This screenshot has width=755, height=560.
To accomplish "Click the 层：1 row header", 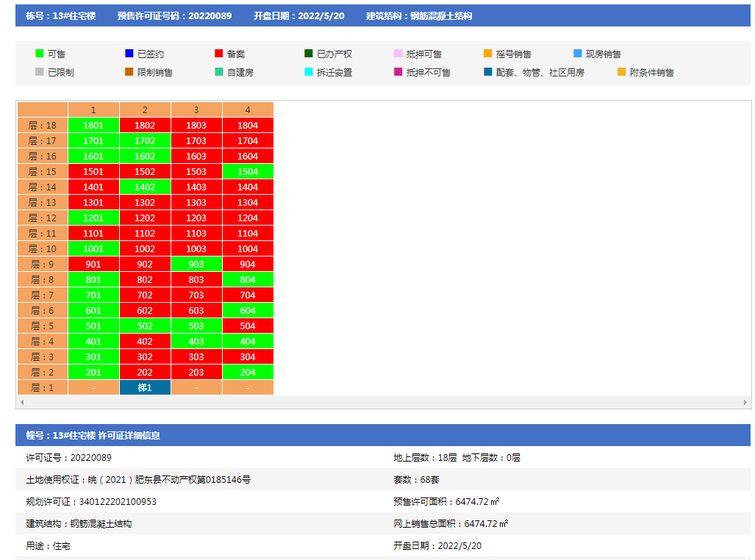I will 43,387.
